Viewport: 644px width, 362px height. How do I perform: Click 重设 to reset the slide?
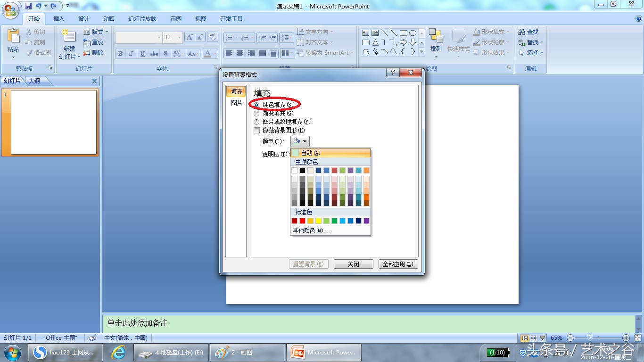click(x=93, y=42)
